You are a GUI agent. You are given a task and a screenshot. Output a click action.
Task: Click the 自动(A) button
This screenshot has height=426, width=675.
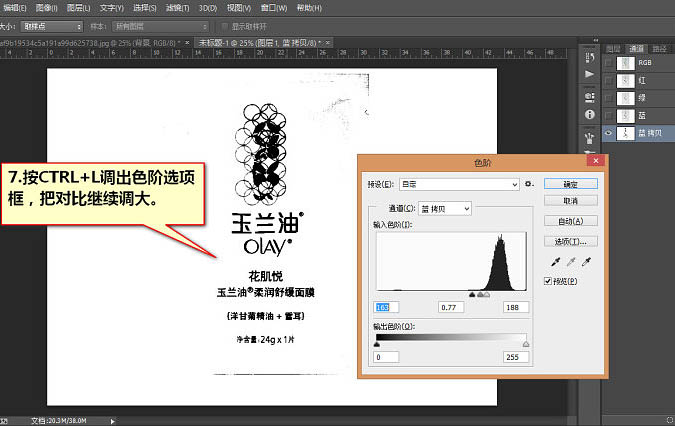pyautogui.click(x=571, y=221)
